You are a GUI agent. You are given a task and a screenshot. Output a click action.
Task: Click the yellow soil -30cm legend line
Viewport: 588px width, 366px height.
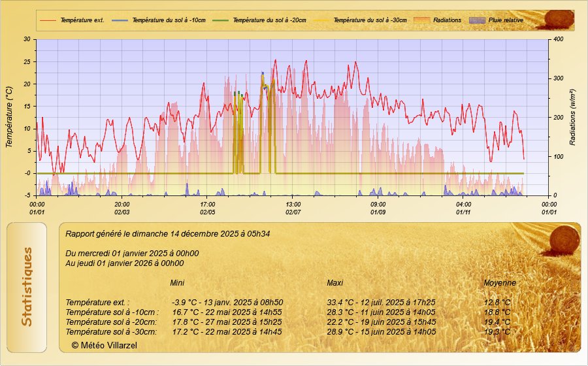point(322,20)
